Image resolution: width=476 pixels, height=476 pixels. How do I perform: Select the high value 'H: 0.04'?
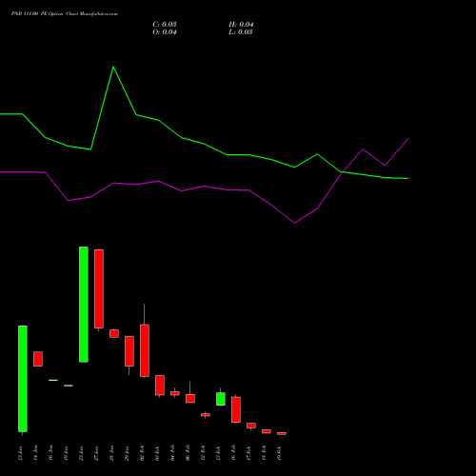(x=241, y=25)
